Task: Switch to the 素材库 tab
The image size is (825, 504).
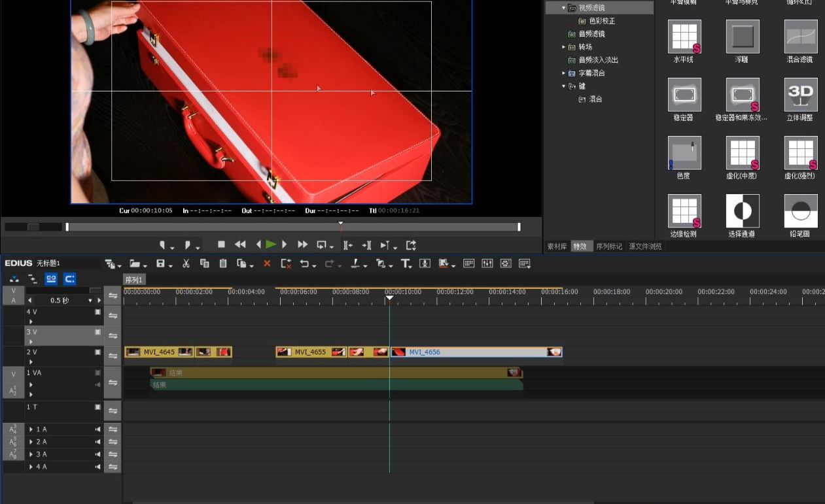Action: 557,246
